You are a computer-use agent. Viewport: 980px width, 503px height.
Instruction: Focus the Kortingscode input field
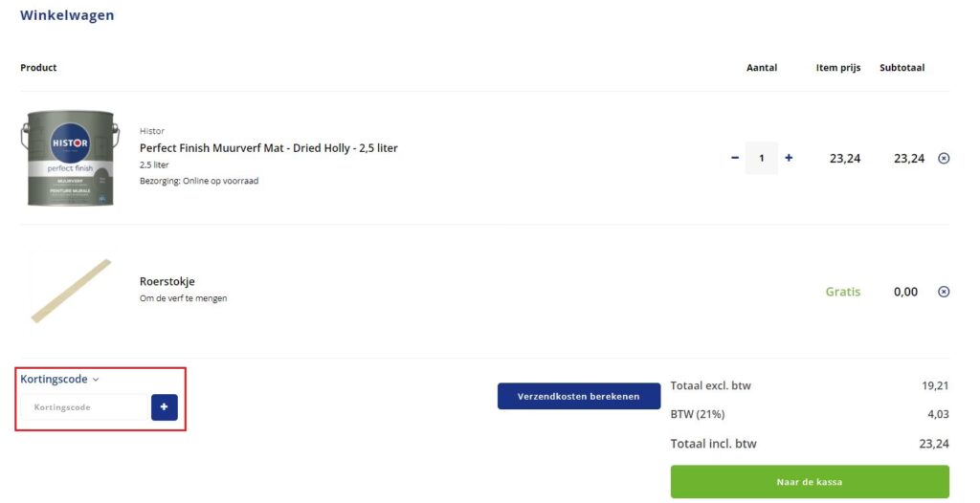point(86,407)
